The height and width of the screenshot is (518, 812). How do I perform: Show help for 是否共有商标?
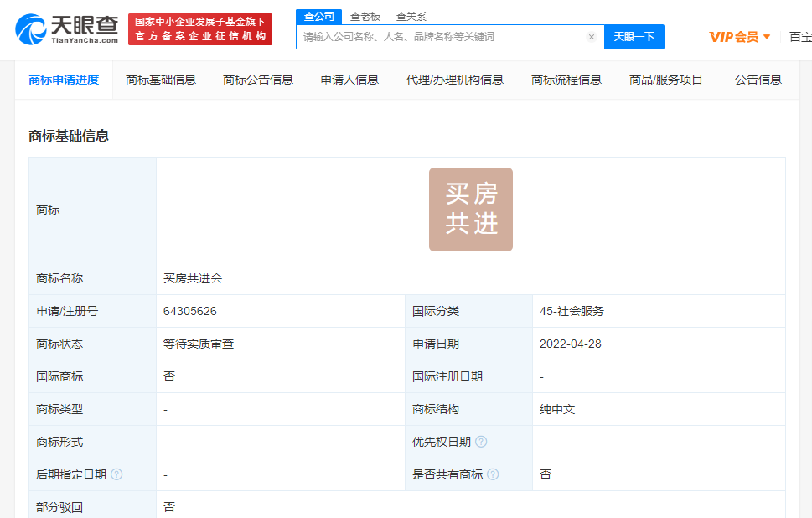pos(493,474)
